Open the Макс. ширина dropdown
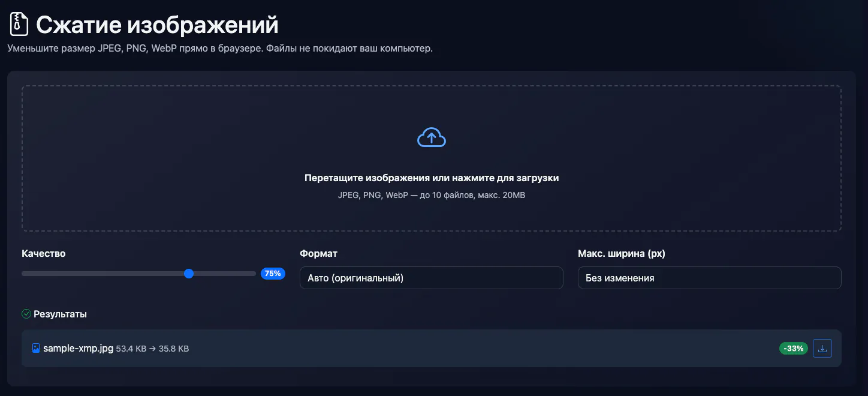The height and width of the screenshot is (396, 868). point(710,278)
